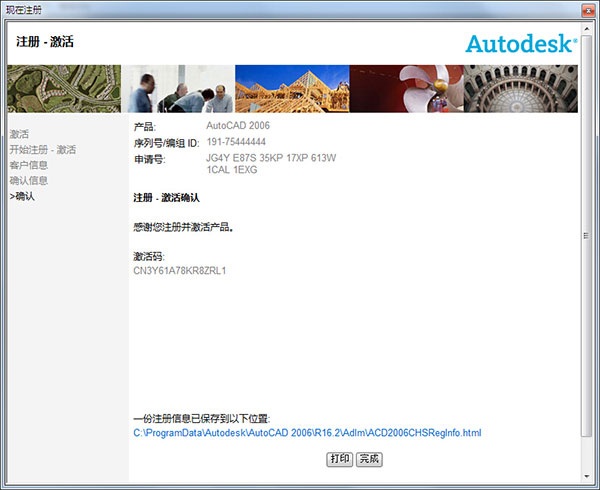Click the 打印 (Print) button

point(339,459)
